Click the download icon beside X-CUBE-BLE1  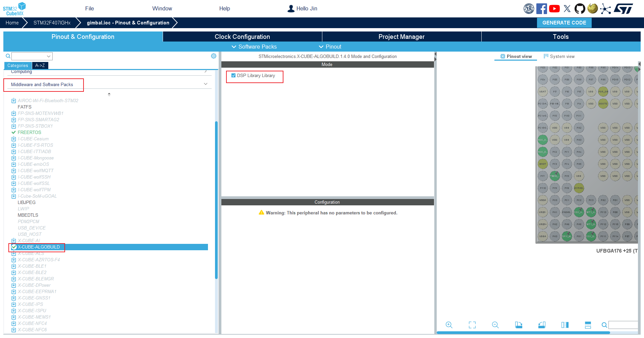coord(14,266)
